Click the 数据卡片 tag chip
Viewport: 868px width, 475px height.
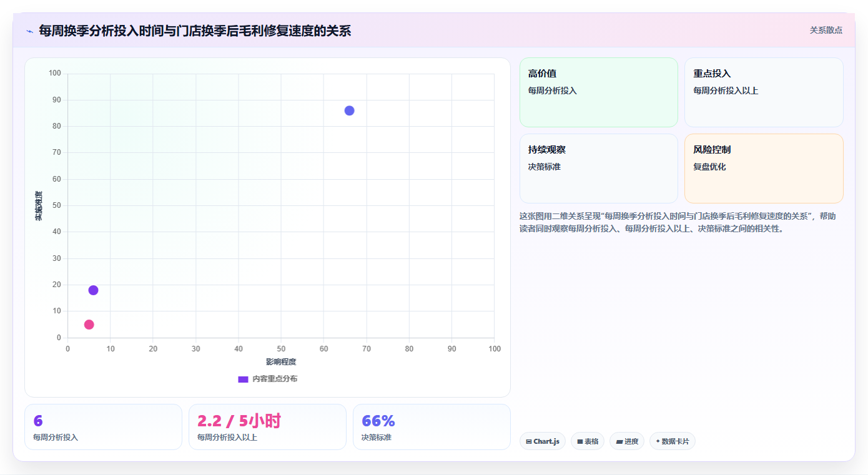pos(673,441)
